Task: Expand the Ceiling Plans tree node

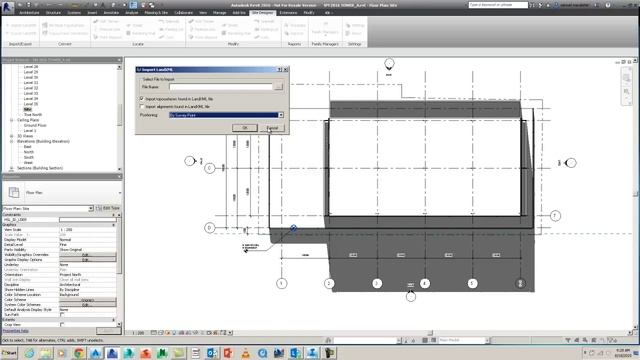Action: (x=12, y=120)
